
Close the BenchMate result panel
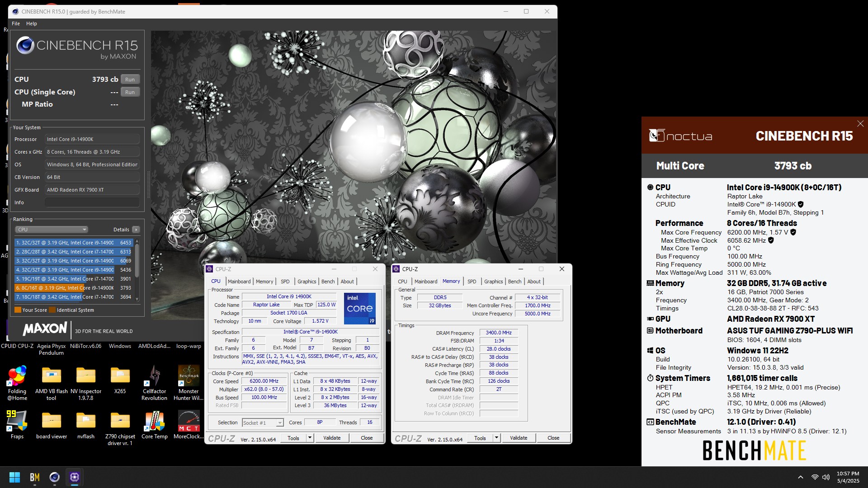860,124
